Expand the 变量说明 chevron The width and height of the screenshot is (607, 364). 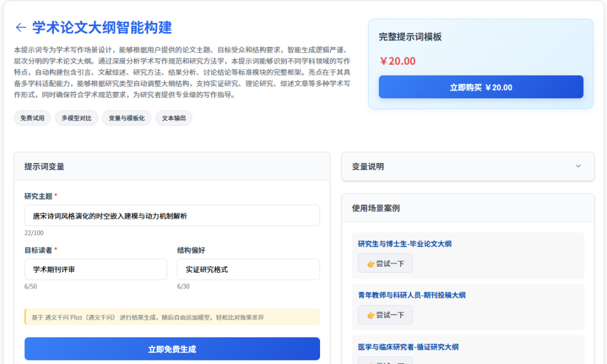(x=578, y=166)
